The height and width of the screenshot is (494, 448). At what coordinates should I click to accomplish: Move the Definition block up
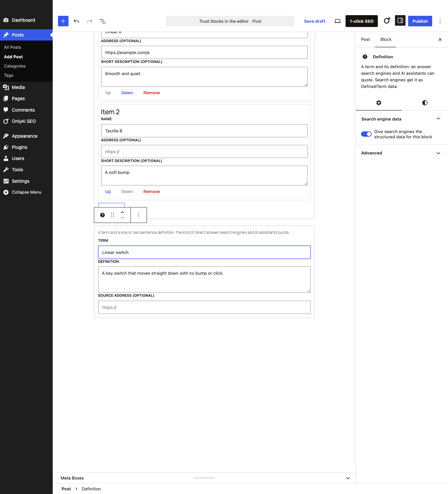123,212
